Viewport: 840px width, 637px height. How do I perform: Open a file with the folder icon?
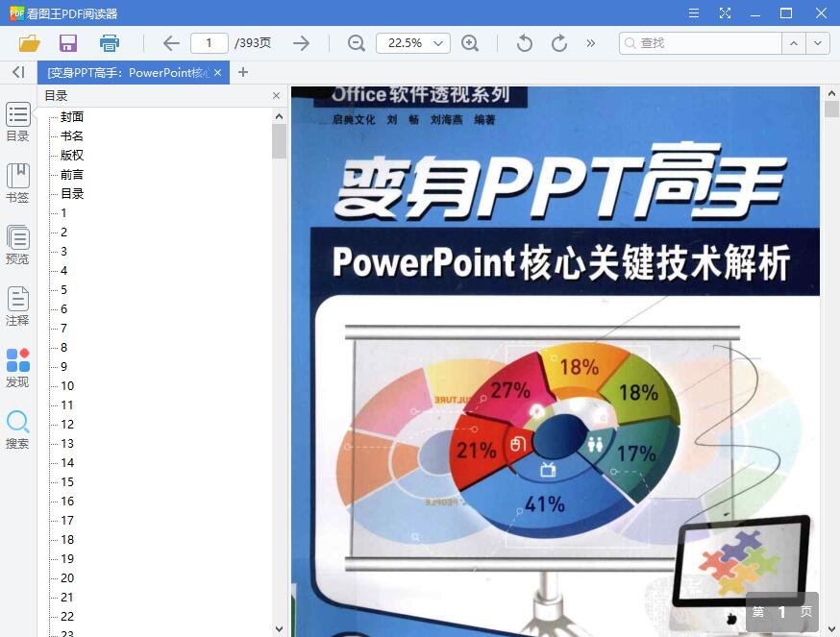[30, 43]
